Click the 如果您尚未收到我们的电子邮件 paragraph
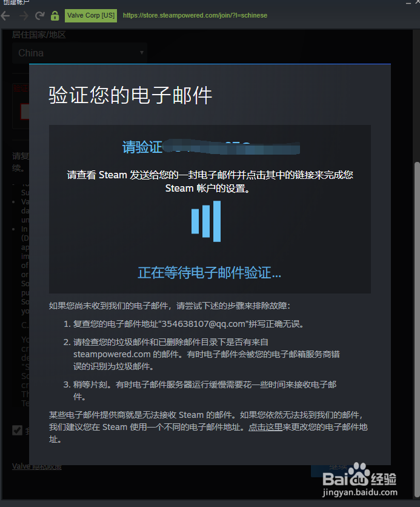The width and height of the screenshot is (420, 507). pyautogui.click(x=170, y=306)
